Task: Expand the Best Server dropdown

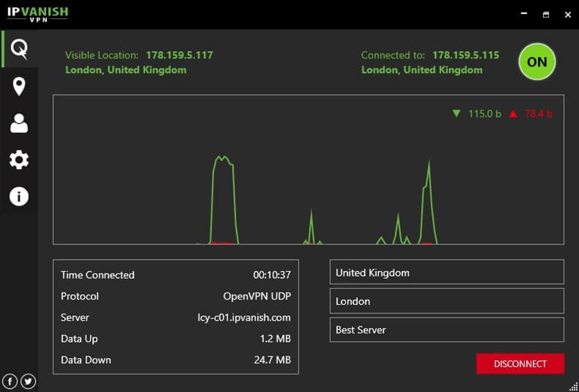Action: 446,330
